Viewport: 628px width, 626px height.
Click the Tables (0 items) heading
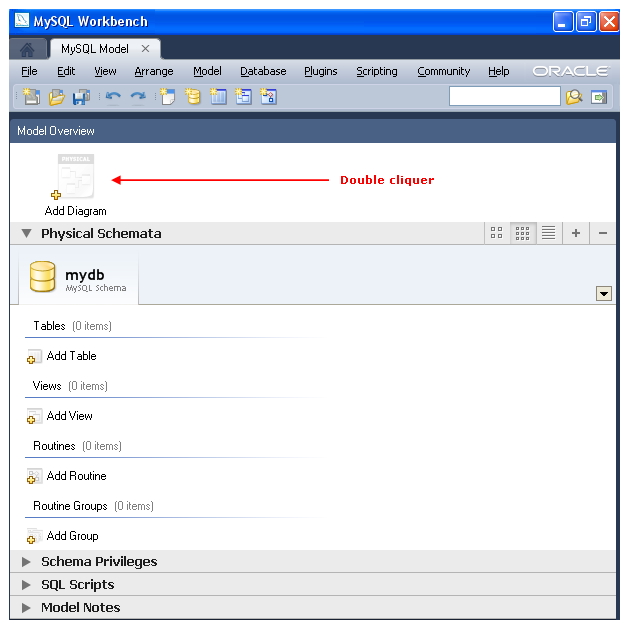[x=72, y=326]
